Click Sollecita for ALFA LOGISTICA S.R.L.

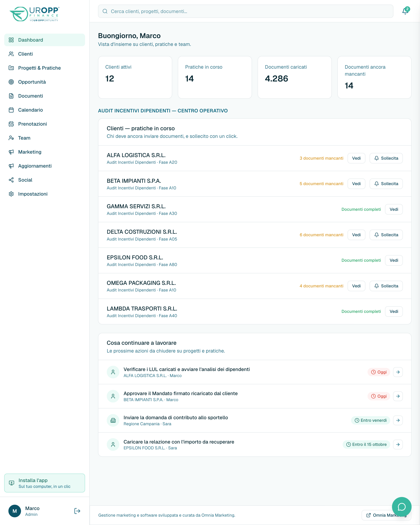(386, 158)
